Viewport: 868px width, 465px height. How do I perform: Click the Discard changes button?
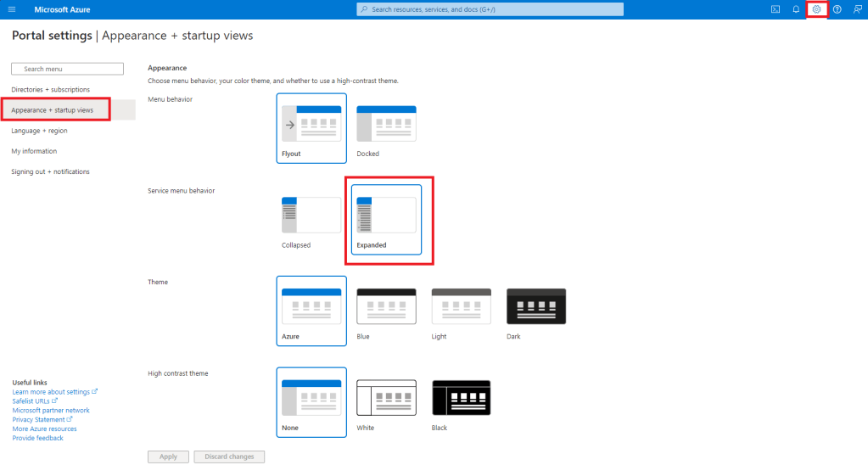point(229,457)
